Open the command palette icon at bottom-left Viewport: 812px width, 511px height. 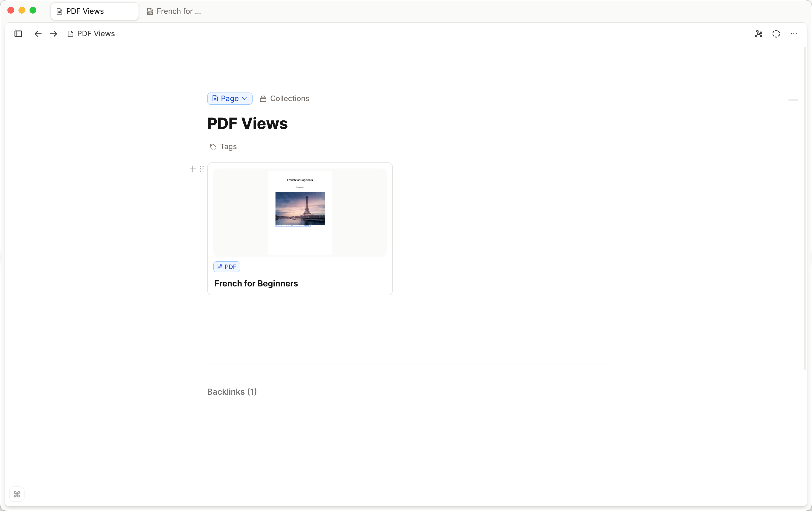(17, 494)
